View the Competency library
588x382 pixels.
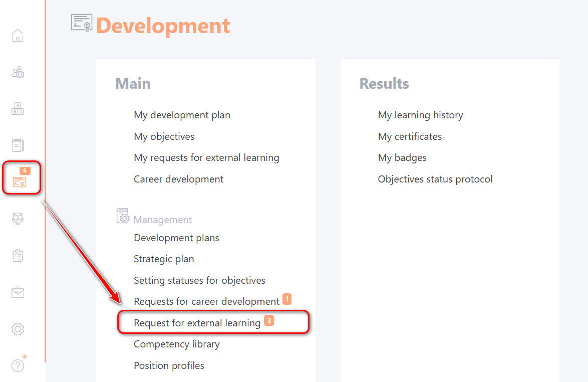(x=176, y=344)
